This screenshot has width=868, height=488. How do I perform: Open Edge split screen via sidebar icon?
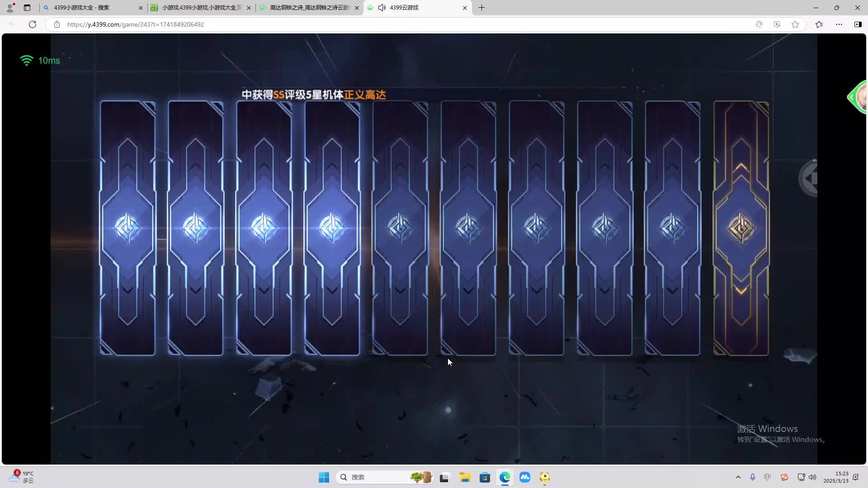[x=858, y=24]
